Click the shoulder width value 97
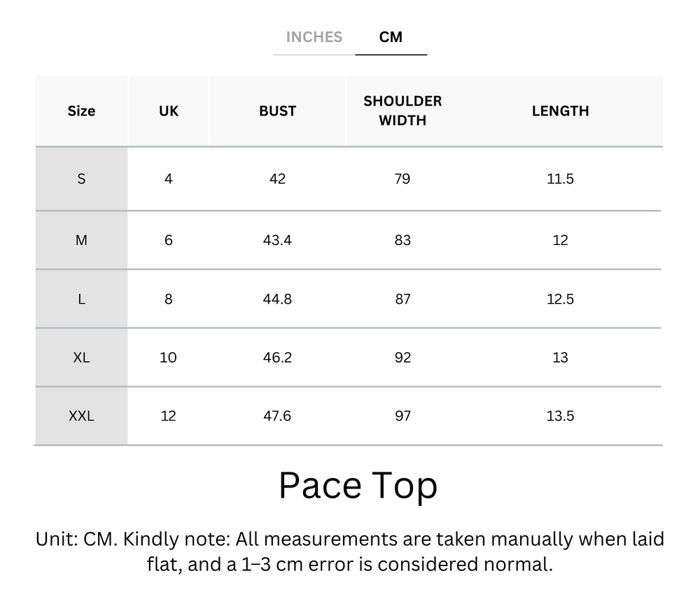The height and width of the screenshot is (597, 700). 402,416
